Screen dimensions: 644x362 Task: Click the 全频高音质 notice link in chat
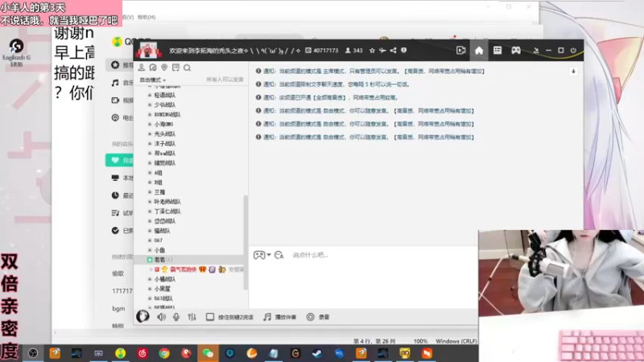pyautogui.click(x=330, y=97)
